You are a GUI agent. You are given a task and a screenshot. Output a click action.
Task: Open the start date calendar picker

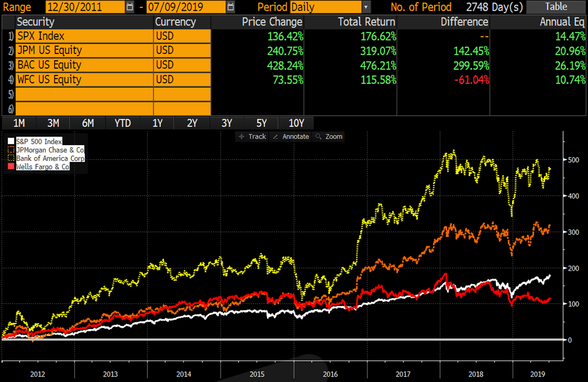129,7
